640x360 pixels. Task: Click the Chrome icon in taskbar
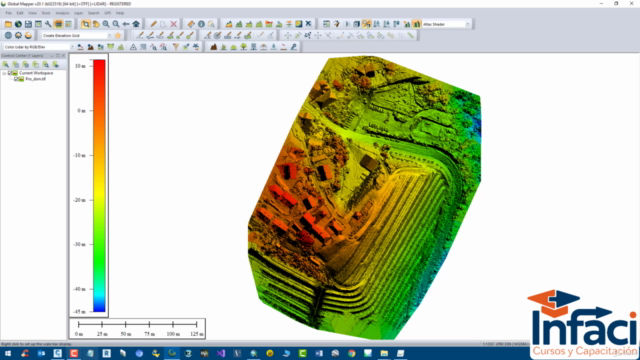point(351,353)
